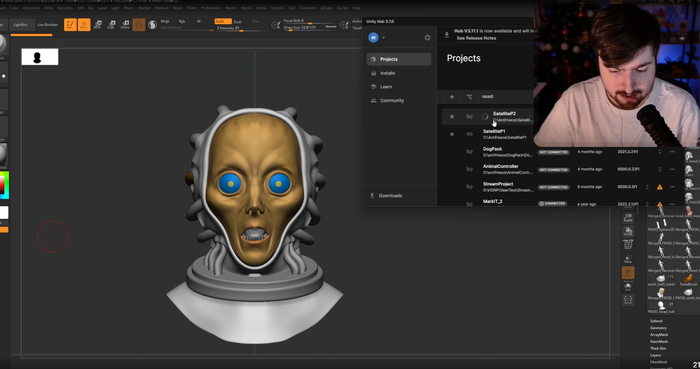Change editor version for AnimalController project
The image size is (700, 369).
(x=659, y=169)
